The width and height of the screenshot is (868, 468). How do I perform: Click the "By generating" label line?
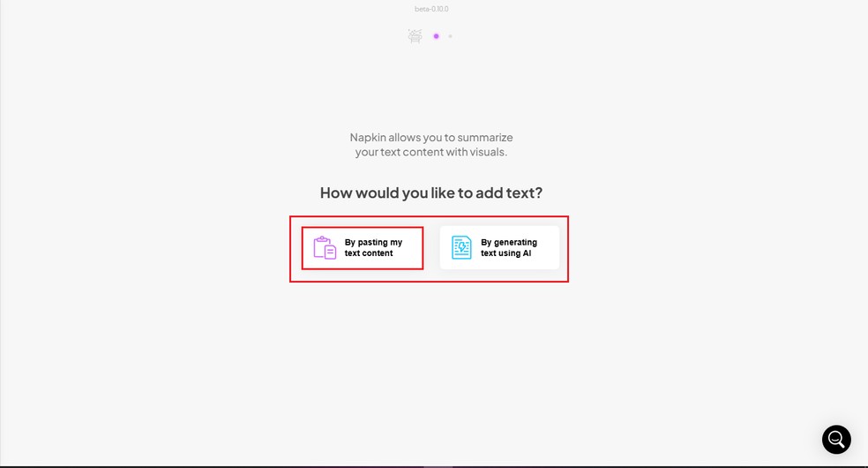(x=509, y=242)
